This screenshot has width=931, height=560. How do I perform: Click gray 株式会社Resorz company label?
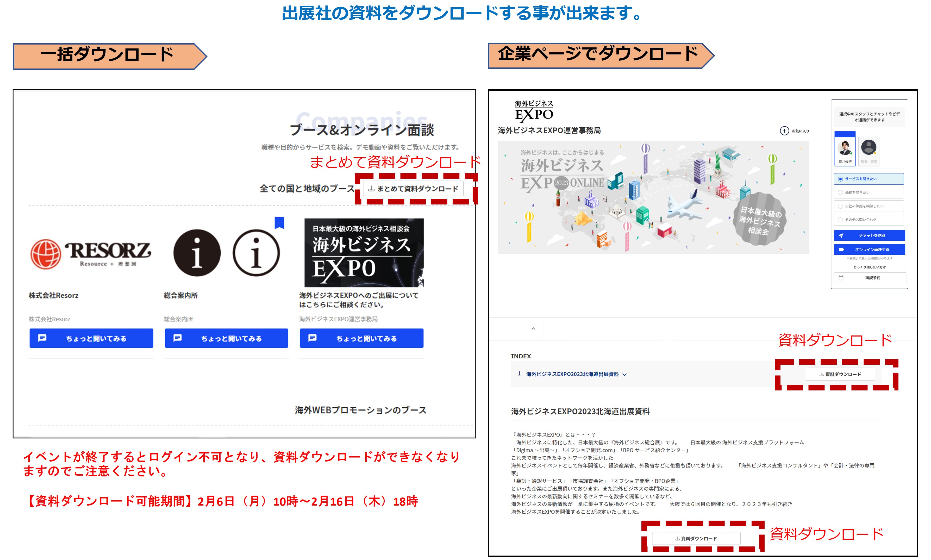(x=49, y=319)
